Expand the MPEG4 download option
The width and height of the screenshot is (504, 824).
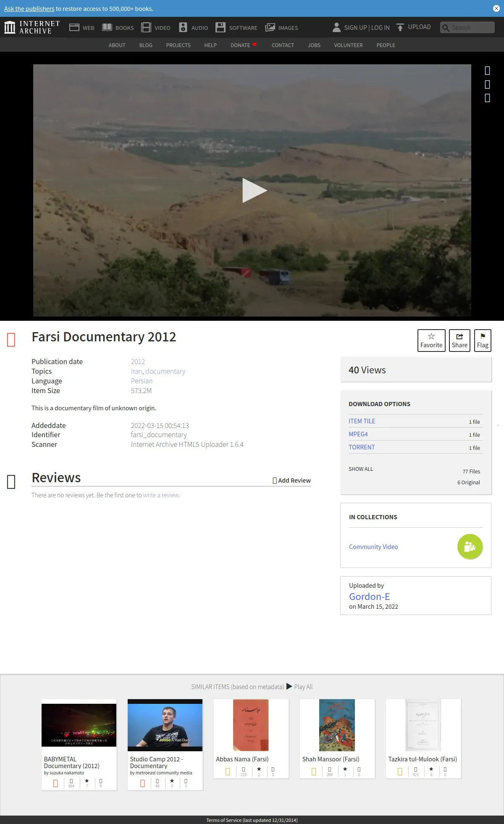pyautogui.click(x=358, y=434)
